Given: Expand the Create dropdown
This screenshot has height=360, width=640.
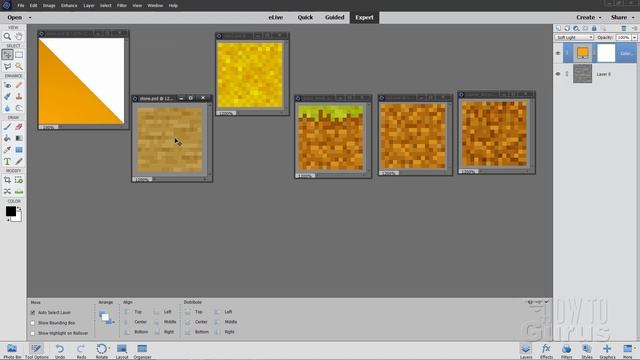Looking at the screenshot, I should click(600, 18).
